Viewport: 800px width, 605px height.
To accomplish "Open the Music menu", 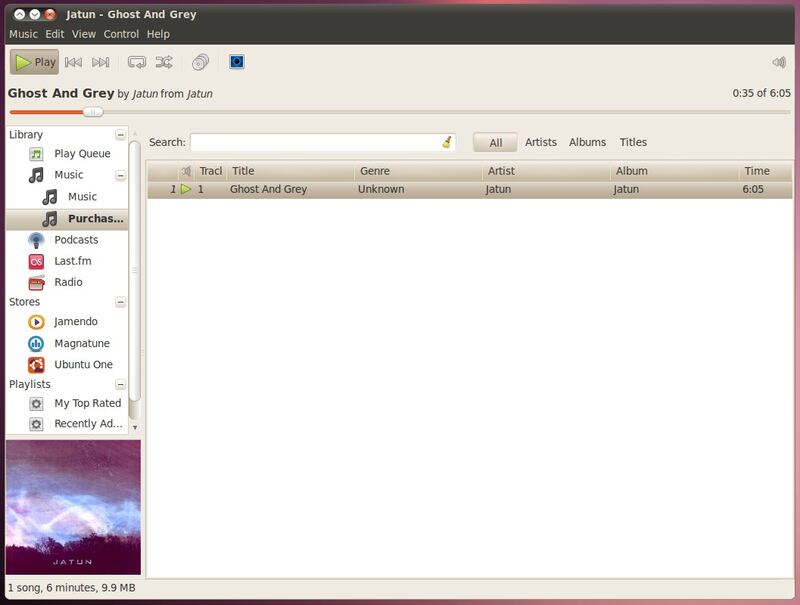I will coord(23,34).
